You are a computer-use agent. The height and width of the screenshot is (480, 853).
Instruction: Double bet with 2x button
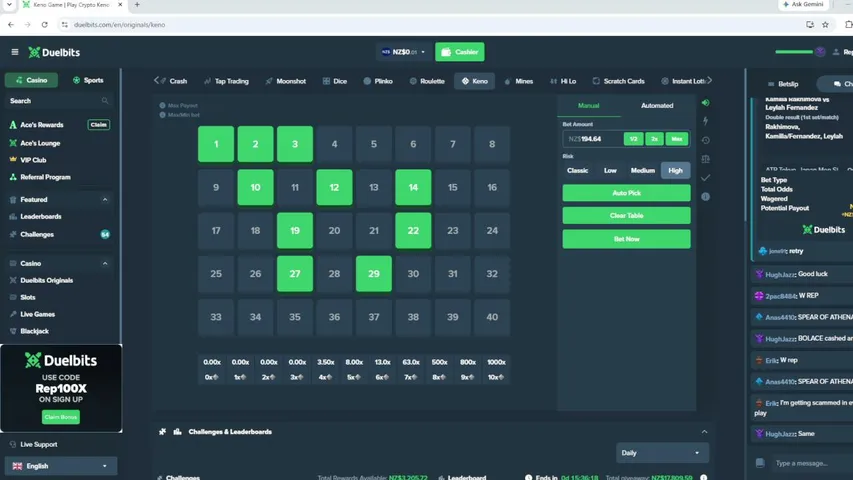coord(654,139)
